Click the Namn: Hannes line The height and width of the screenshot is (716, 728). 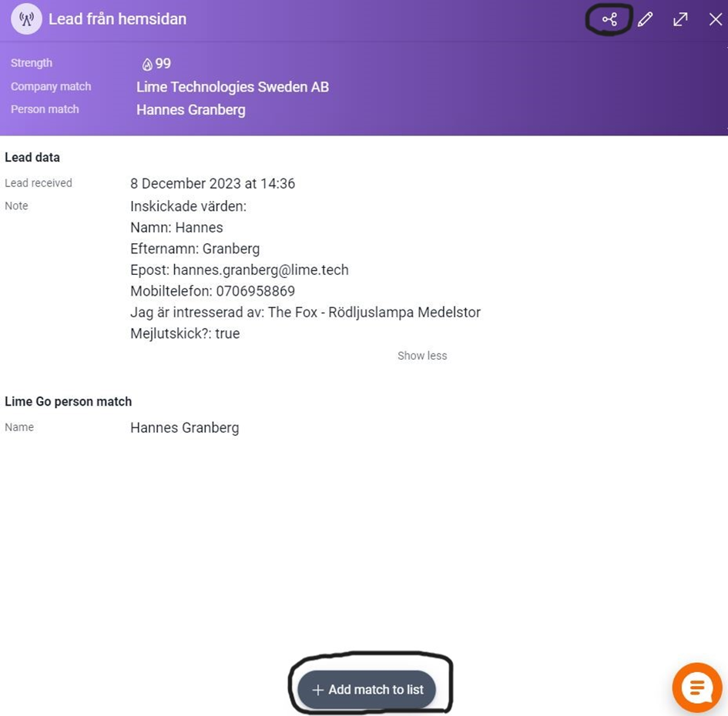[x=176, y=228]
